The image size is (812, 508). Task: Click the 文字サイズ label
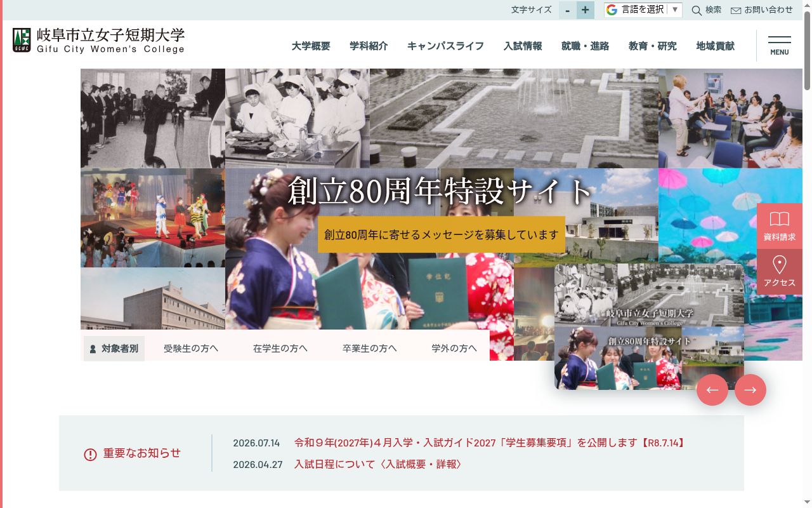tap(532, 10)
